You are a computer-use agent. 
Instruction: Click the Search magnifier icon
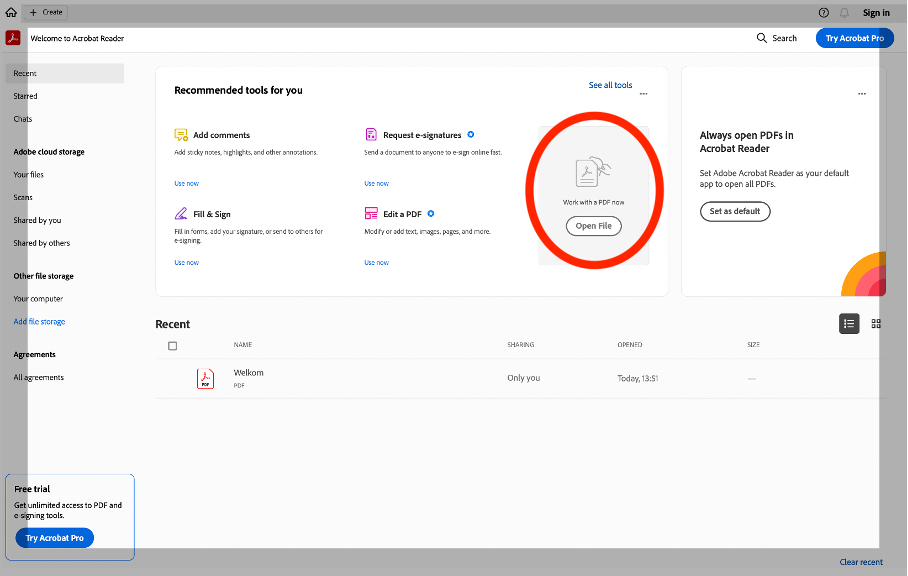(761, 38)
